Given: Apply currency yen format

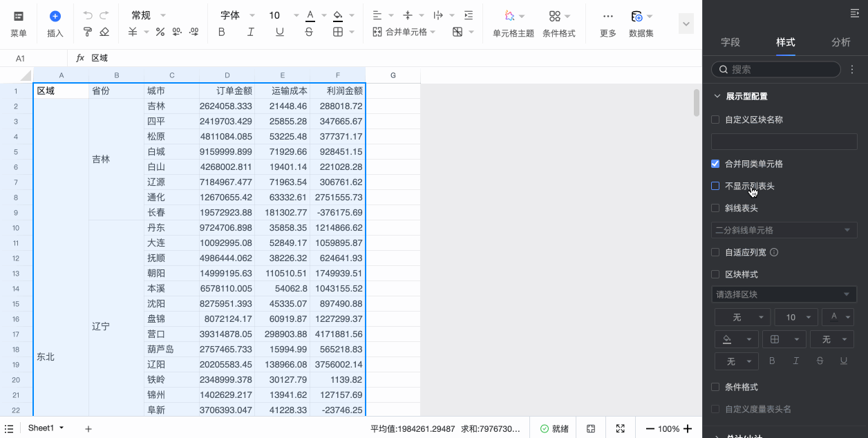Looking at the screenshot, I should [x=132, y=32].
